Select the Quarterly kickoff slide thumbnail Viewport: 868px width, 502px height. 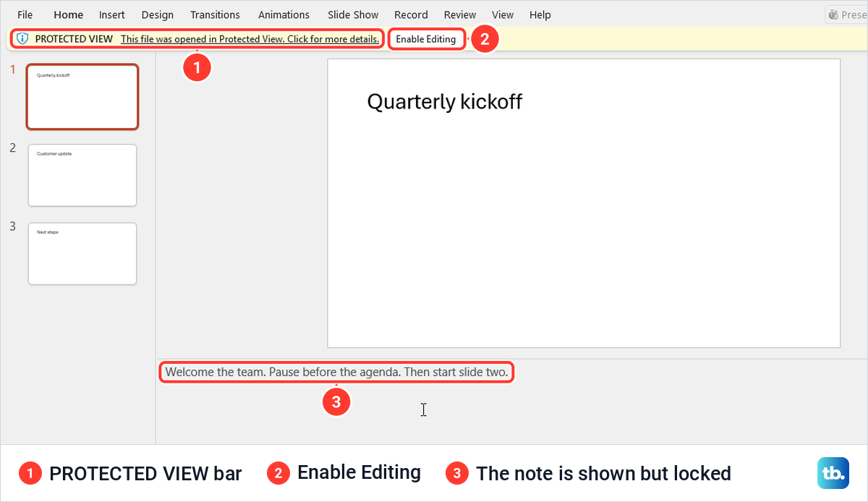pyautogui.click(x=82, y=97)
